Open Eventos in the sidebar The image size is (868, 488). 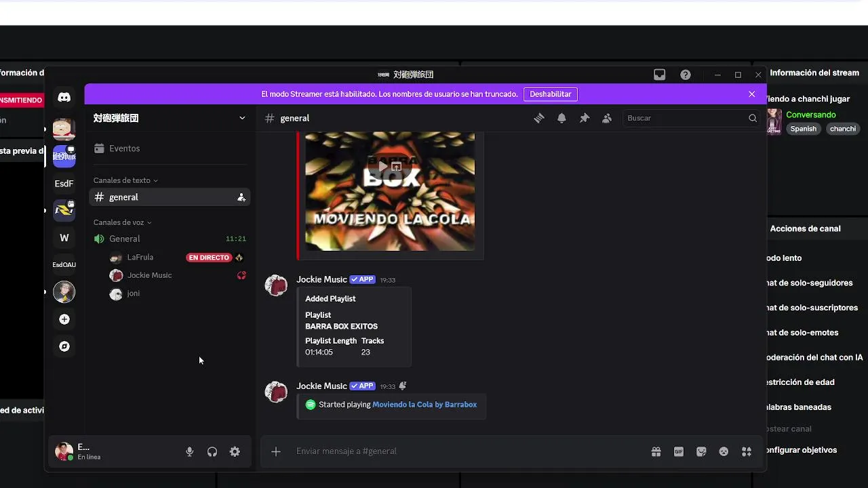coord(170,148)
